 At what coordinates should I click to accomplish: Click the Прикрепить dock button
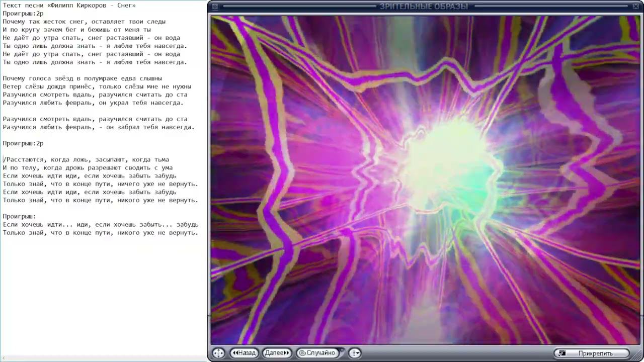coord(592,353)
